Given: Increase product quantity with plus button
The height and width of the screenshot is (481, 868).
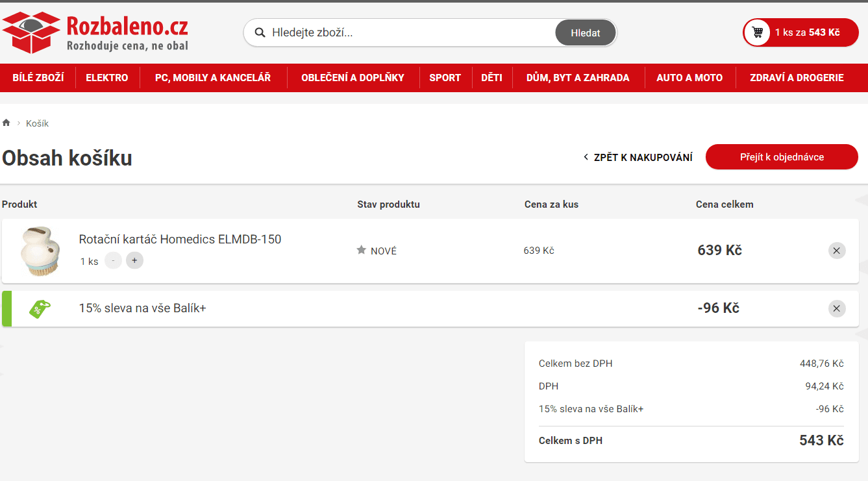Looking at the screenshot, I should (134, 260).
